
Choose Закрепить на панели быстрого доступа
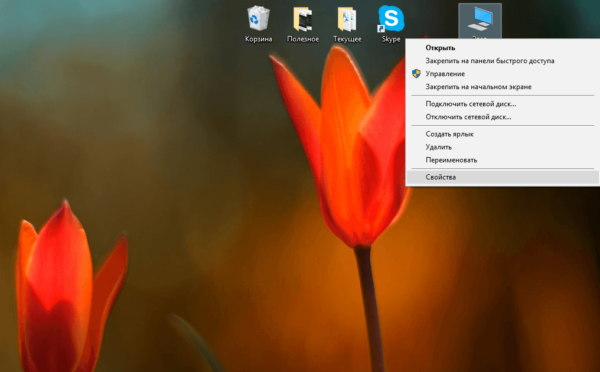coord(490,61)
